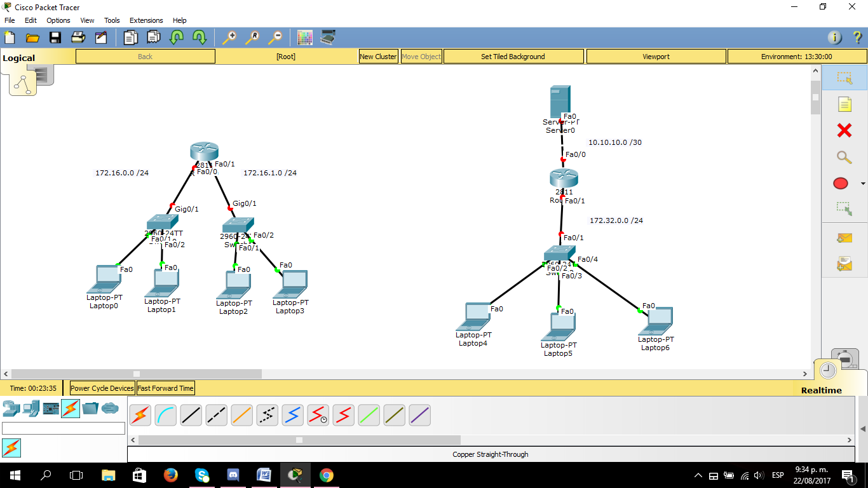Select the Copper Straight-Through cable type
This screenshot has width=868, height=488.
click(191, 415)
